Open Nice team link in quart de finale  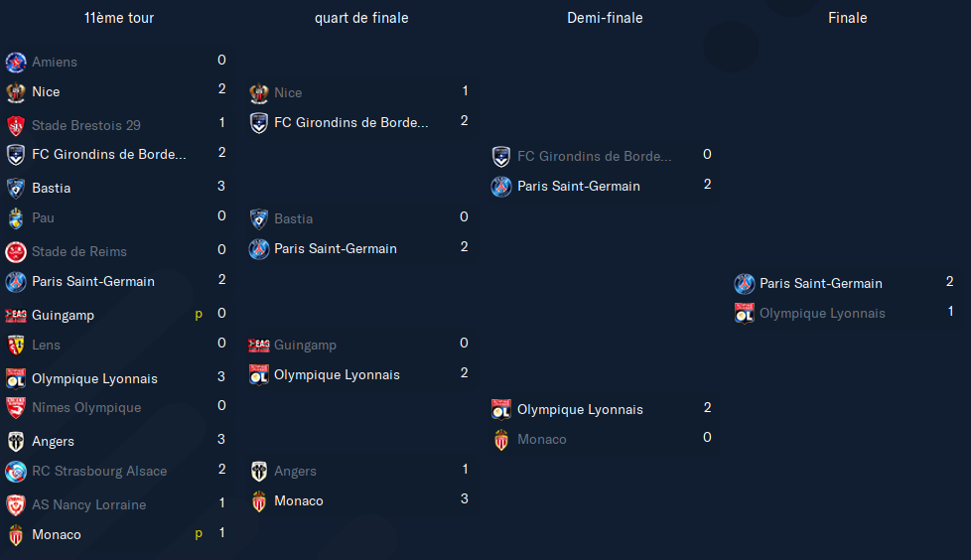(x=288, y=93)
